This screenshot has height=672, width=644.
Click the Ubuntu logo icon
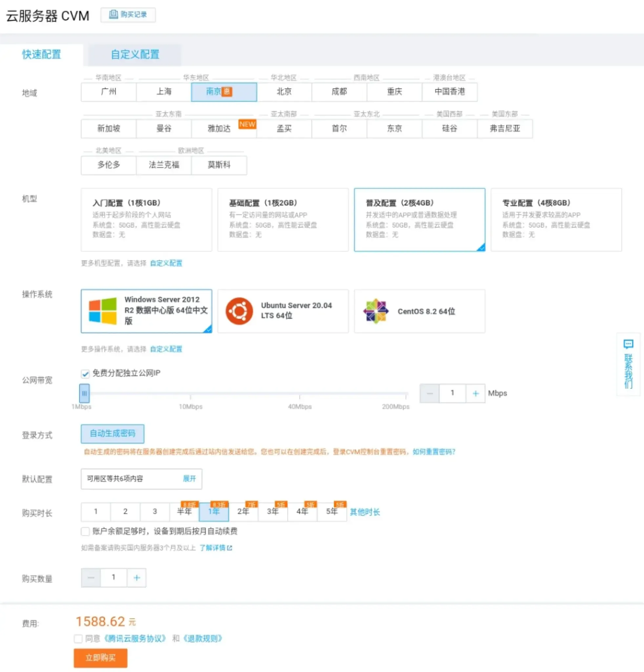[x=239, y=311]
